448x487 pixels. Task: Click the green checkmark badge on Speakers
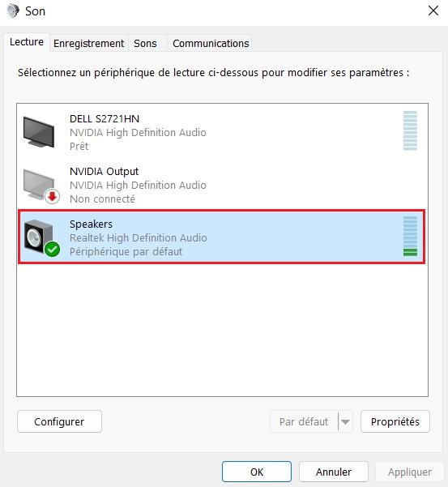coord(52,249)
